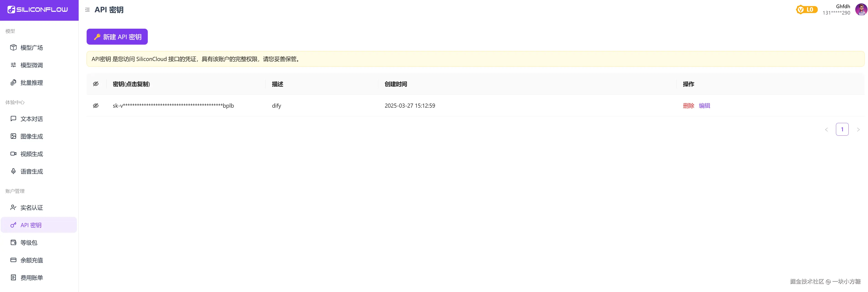Reveal the dify key with eye toggle
Viewport: 868px width, 292px height.
pos(96,106)
